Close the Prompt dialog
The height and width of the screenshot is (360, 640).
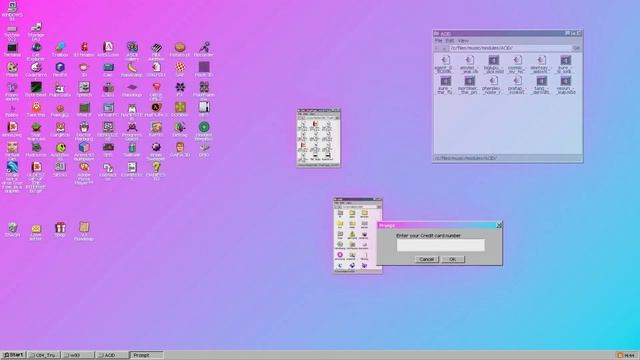click(x=499, y=225)
